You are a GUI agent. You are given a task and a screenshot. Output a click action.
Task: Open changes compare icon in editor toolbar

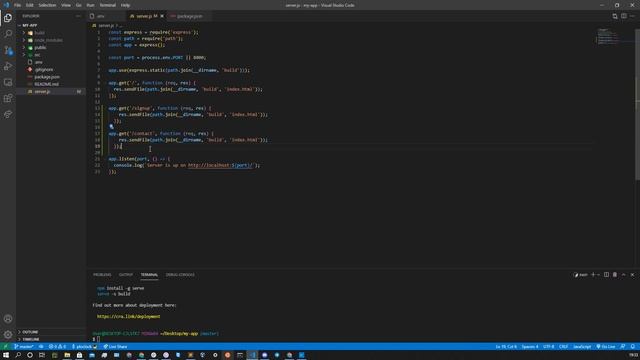coord(615,16)
